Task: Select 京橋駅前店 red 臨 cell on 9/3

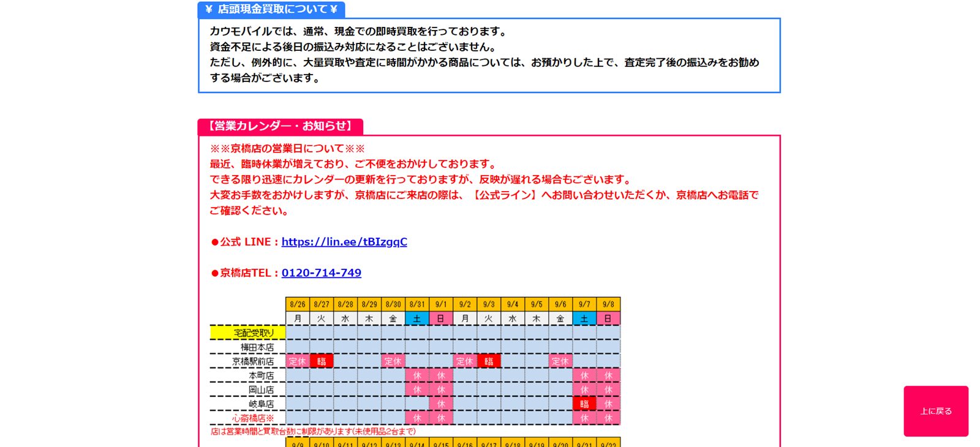Action: click(489, 361)
